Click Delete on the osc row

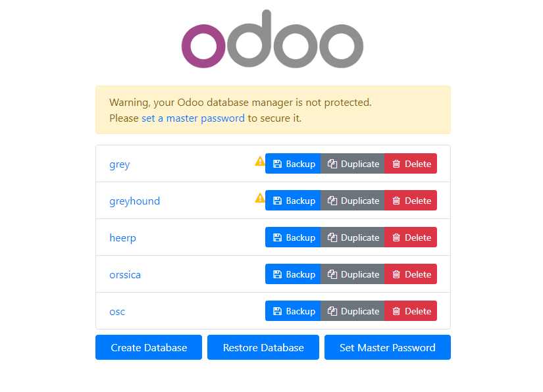[x=410, y=311]
